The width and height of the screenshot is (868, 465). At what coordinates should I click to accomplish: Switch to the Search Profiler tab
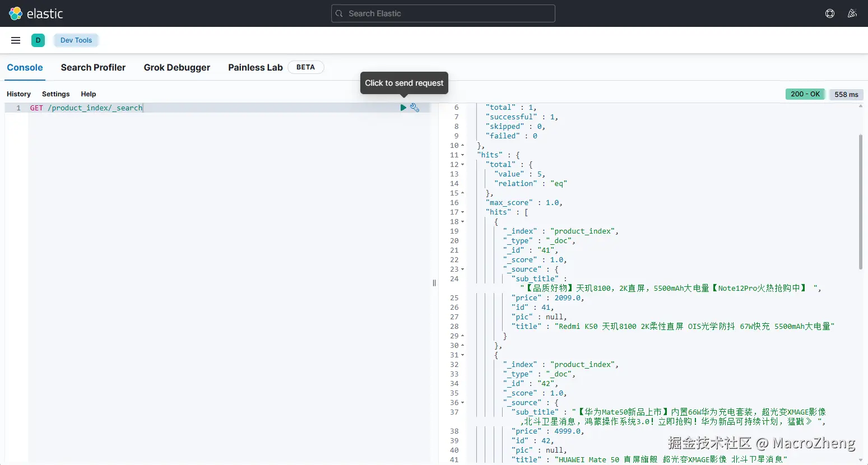(x=93, y=67)
